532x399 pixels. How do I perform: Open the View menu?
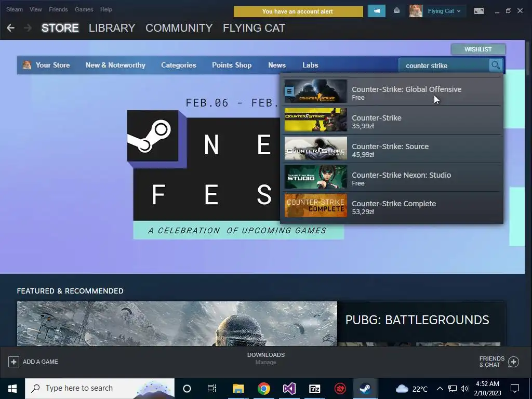(36, 9)
